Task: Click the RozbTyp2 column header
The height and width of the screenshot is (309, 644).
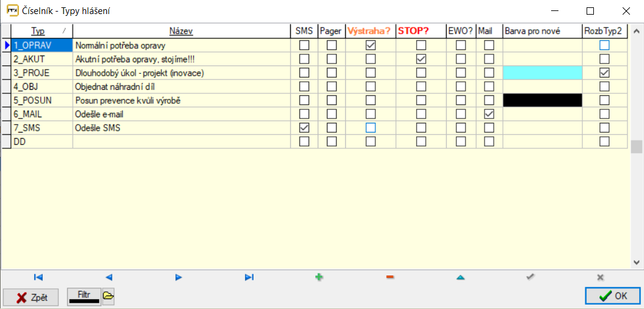Action: click(x=604, y=31)
